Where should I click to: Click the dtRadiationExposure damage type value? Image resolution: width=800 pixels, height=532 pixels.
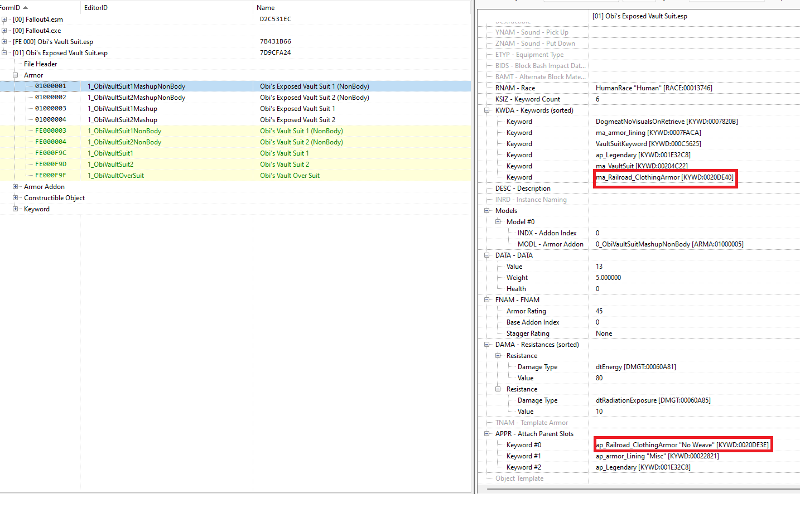(653, 400)
